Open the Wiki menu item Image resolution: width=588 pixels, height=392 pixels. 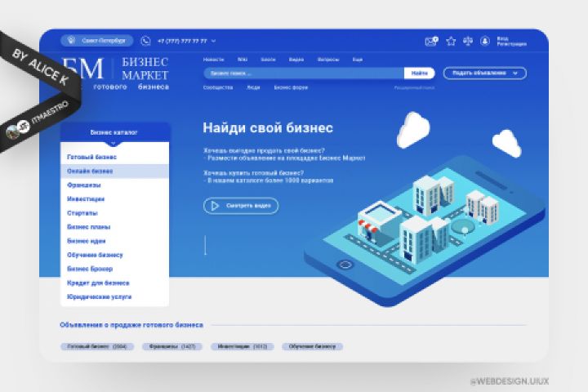point(243,60)
